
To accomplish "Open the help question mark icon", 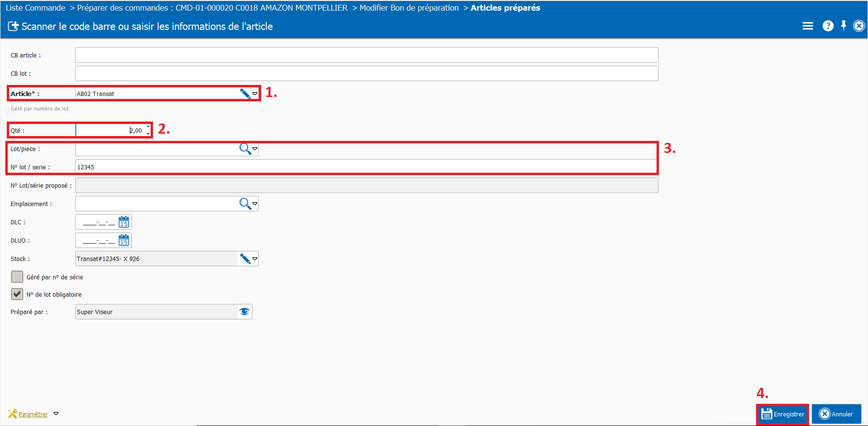I will point(828,26).
